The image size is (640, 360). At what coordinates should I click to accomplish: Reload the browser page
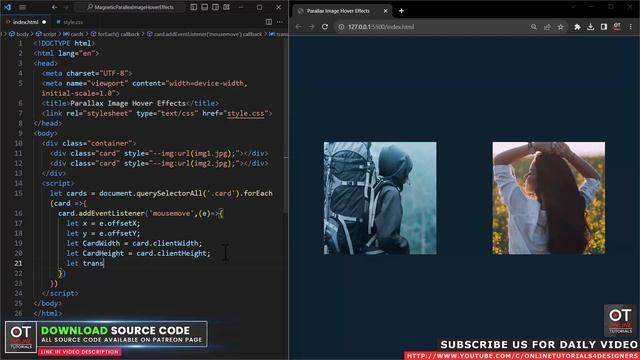(x=325, y=27)
